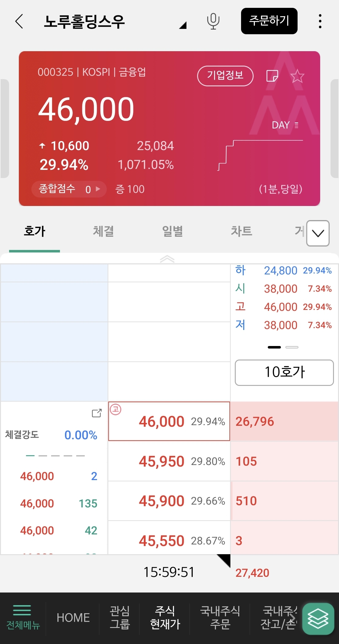Toggle the favorite star icon
The height and width of the screenshot is (644, 339).
click(x=297, y=76)
